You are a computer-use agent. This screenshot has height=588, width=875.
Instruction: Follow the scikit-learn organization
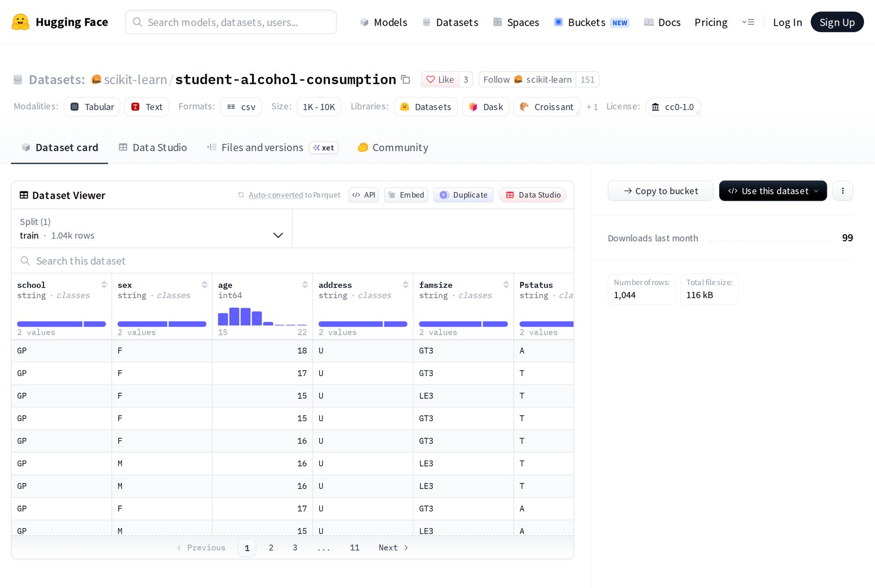click(527, 79)
